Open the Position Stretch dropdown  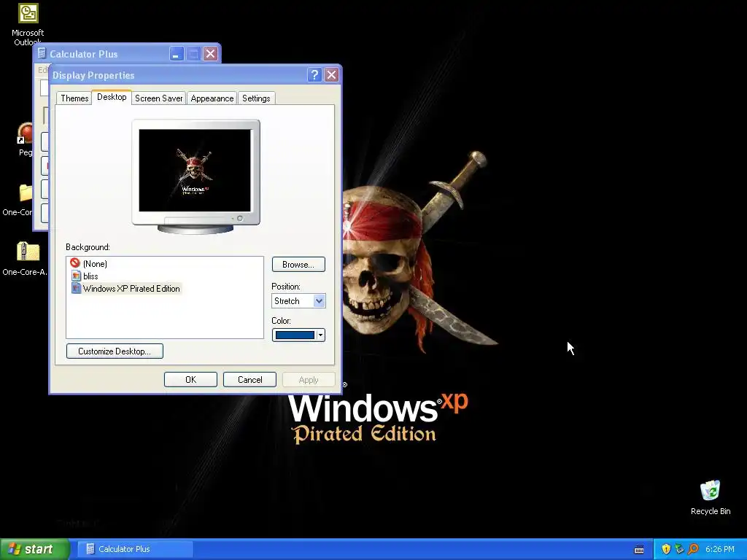298,301
